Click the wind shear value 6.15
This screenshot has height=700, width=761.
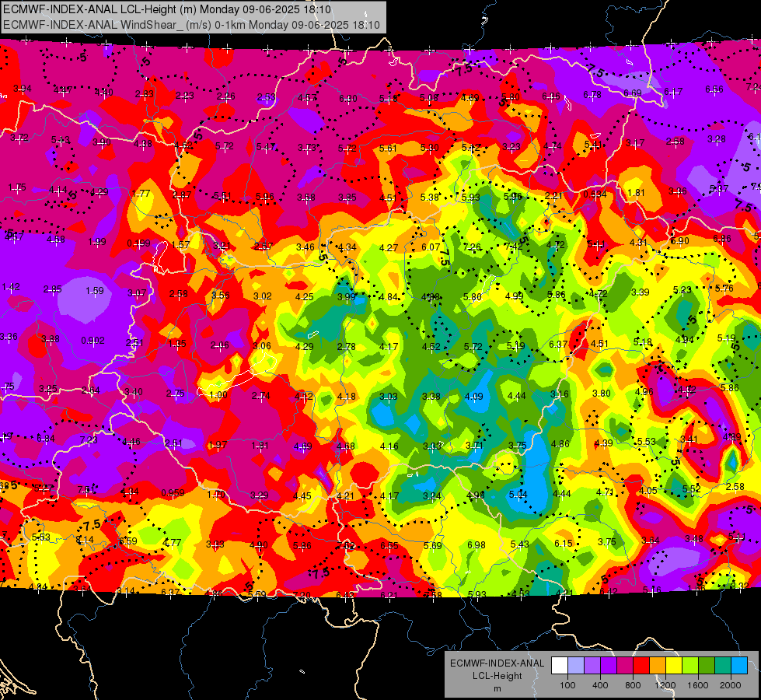click(x=564, y=543)
